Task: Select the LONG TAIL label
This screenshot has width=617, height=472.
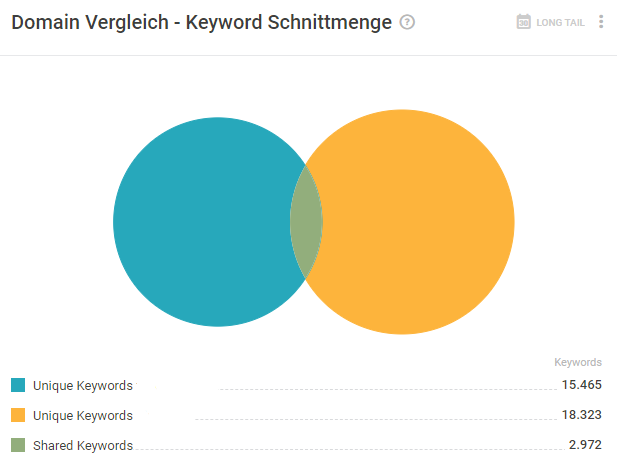Action: pos(560,23)
